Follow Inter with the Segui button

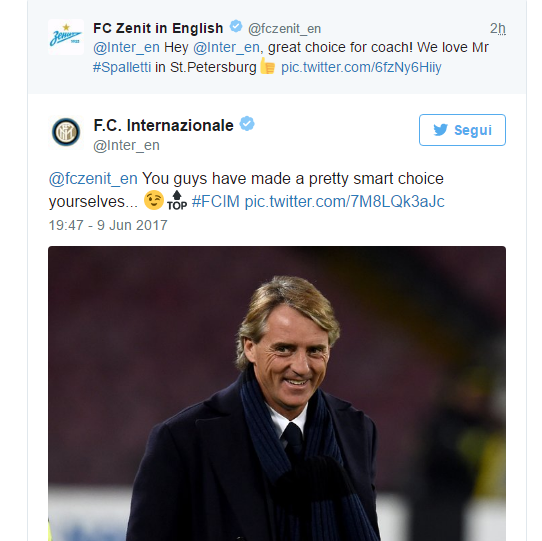click(462, 130)
